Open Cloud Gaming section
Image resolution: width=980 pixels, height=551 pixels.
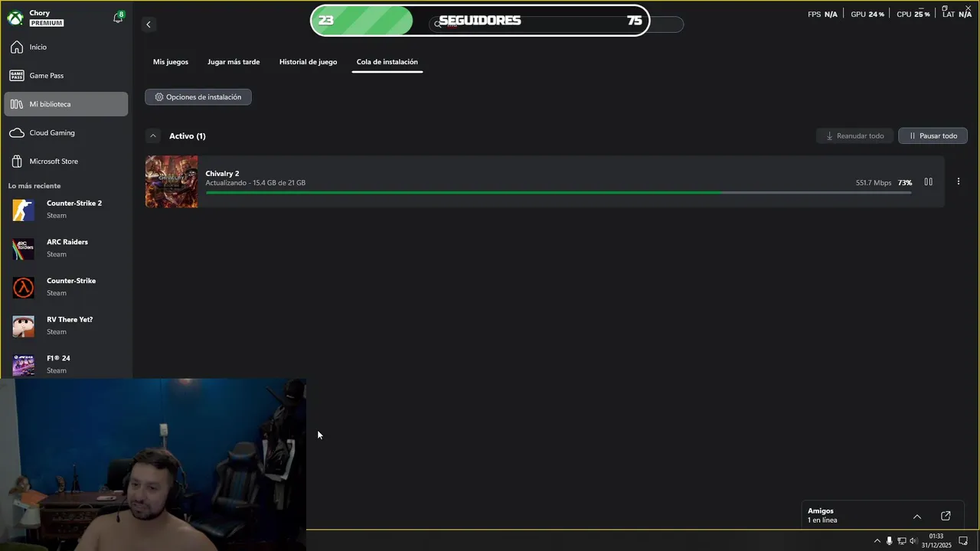click(x=66, y=133)
